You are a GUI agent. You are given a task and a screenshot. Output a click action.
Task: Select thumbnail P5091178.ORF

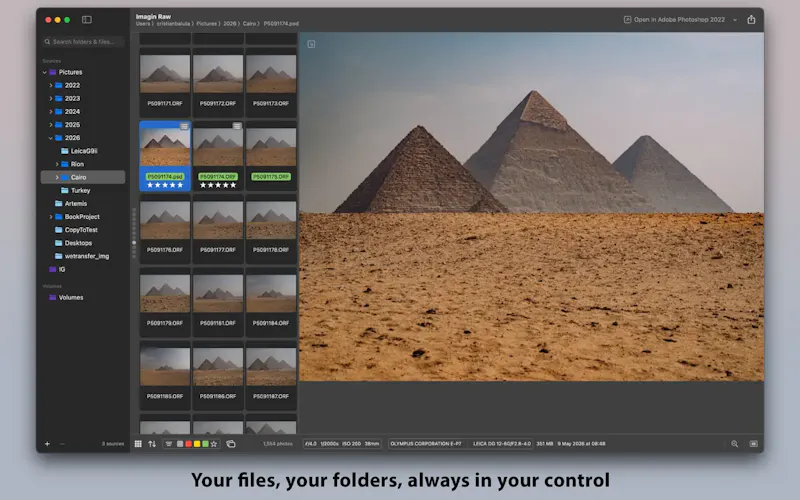pos(271,229)
